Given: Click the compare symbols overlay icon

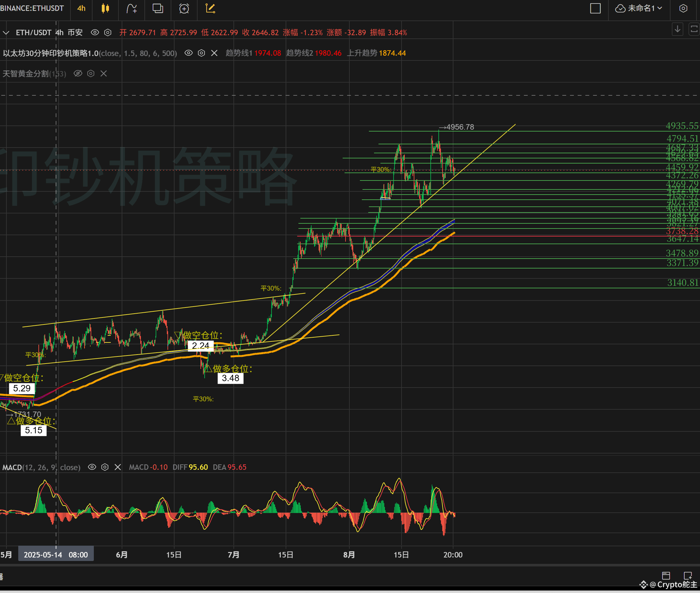Looking at the screenshot, I should 158,8.
